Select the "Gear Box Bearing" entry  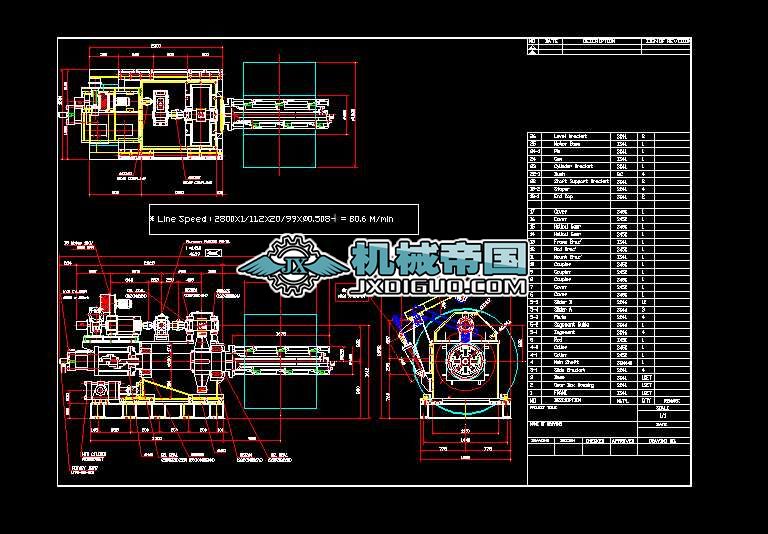tap(609, 385)
